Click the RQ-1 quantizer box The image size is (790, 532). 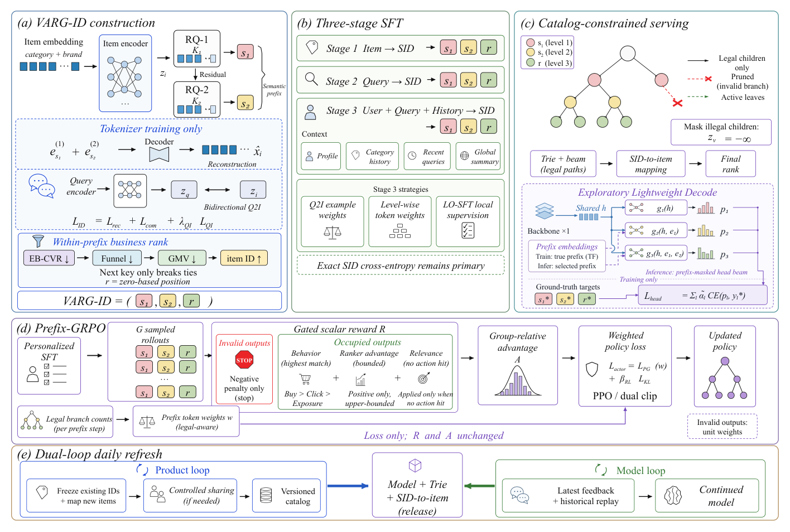pos(197,49)
